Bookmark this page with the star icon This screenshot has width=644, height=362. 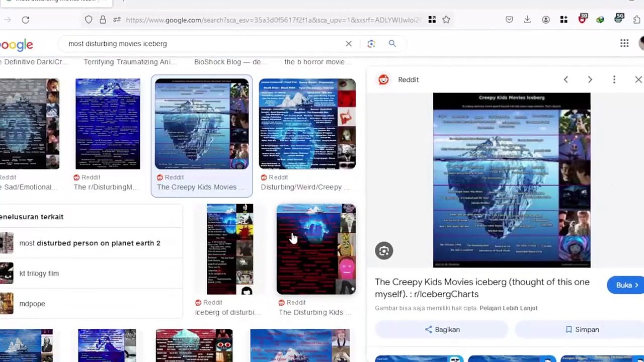[x=446, y=20]
